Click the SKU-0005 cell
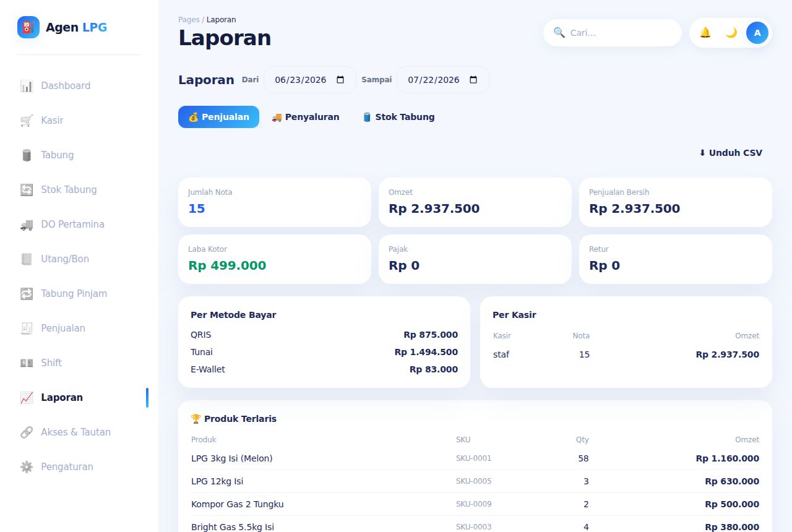Viewport: 792px width, 532px height. pyautogui.click(x=474, y=481)
